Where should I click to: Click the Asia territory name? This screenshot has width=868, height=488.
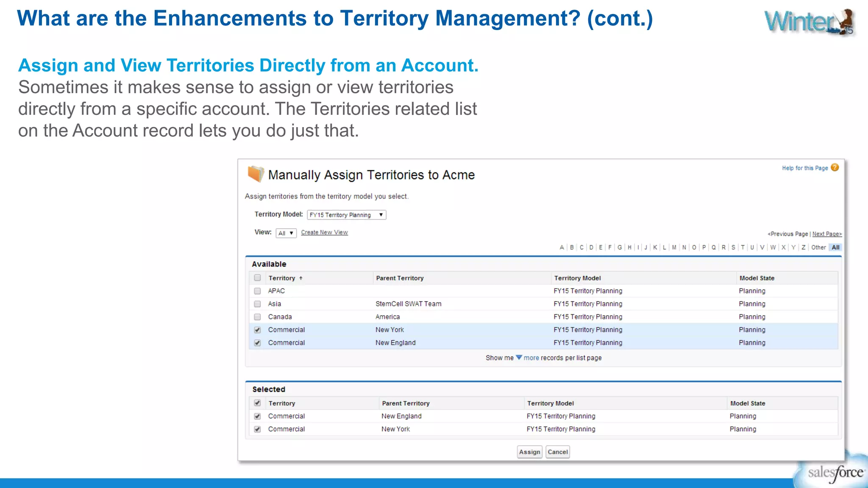point(275,304)
